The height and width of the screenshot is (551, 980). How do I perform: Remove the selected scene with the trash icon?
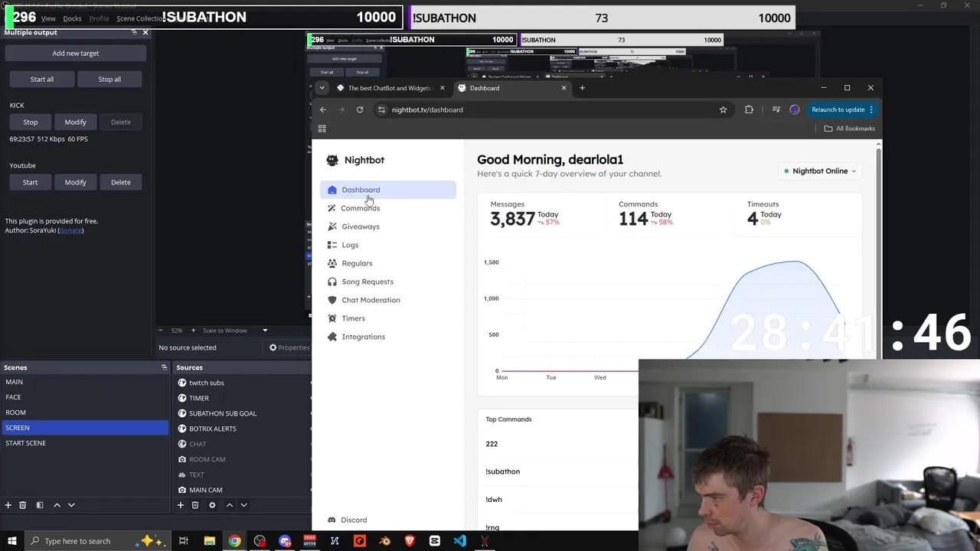click(x=22, y=505)
